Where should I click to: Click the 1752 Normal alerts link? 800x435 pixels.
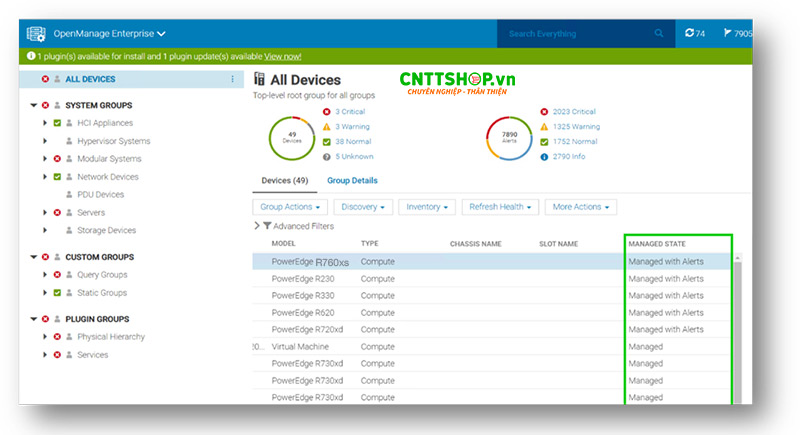(575, 141)
